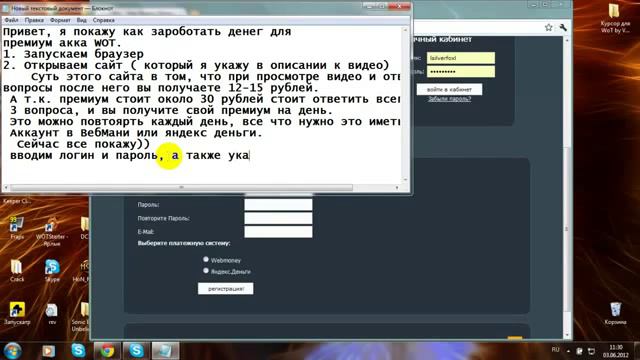Click the Notepad horizontal scrollbar thumb
The width and height of the screenshot is (640, 360).
[182, 187]
